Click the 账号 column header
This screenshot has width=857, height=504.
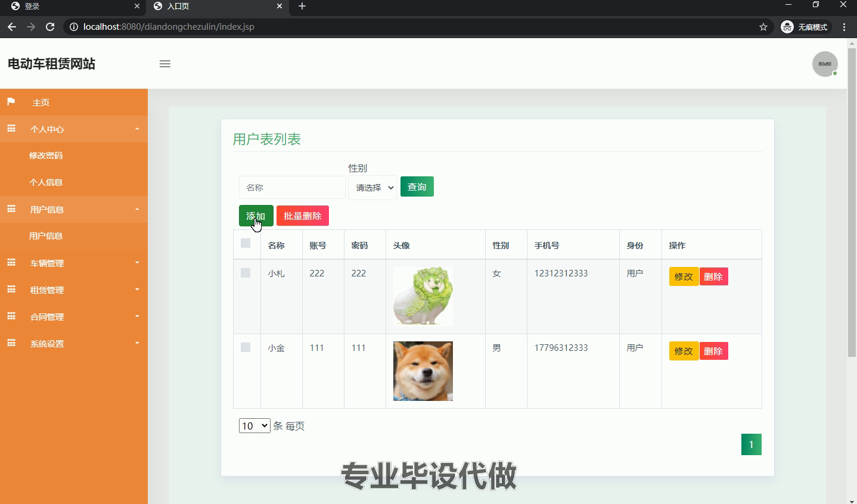coord(318,245)
